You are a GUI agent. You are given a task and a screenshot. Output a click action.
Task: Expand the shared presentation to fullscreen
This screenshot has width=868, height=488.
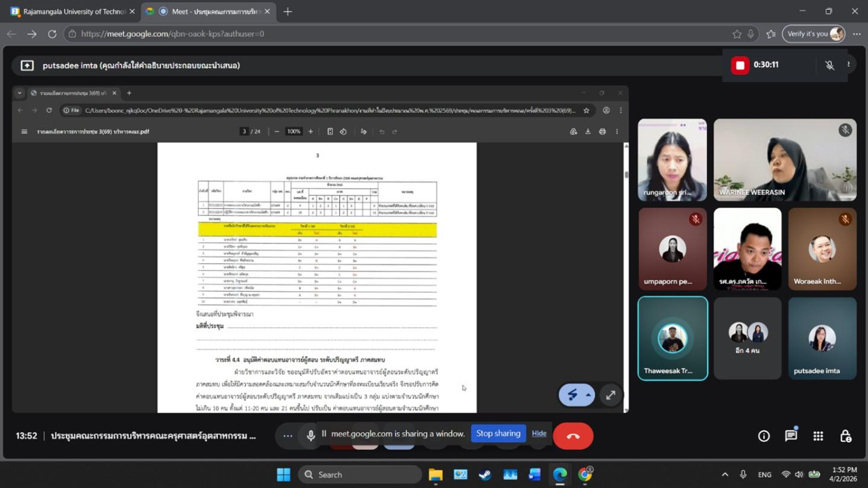(611, 395)
